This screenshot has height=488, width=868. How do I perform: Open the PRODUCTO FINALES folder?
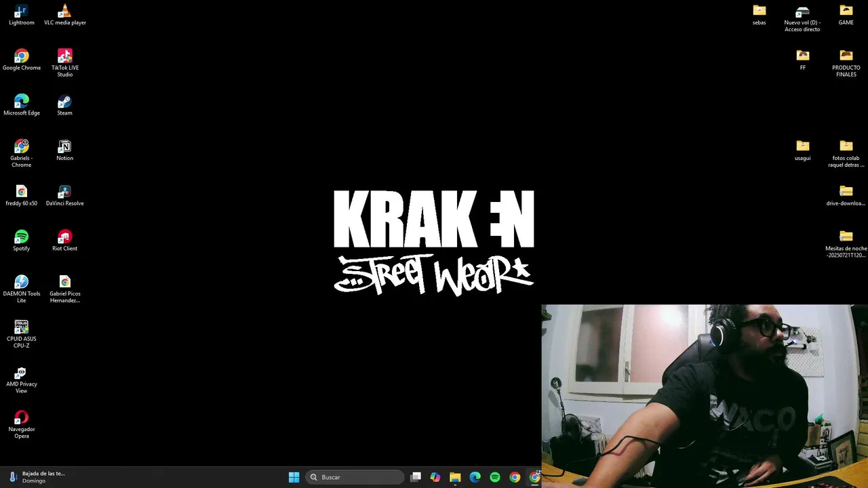click(x=846, y=63)
